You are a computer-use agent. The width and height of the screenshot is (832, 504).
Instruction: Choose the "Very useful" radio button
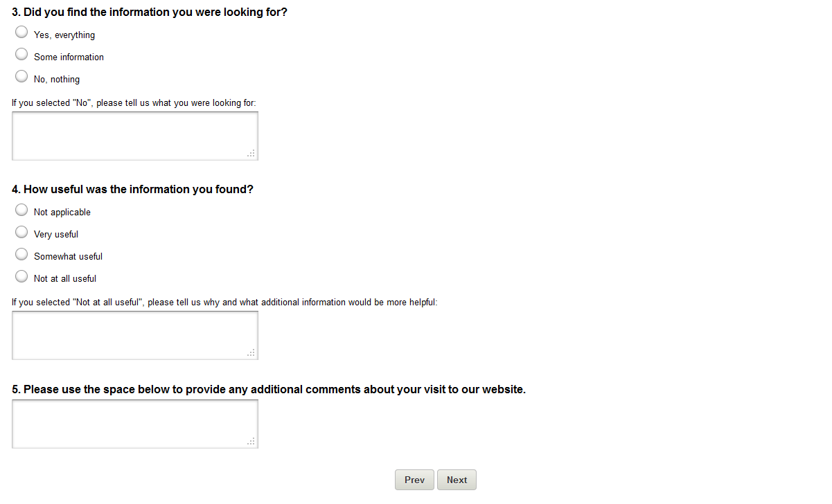pyautogui.click(x=21, y=231)
